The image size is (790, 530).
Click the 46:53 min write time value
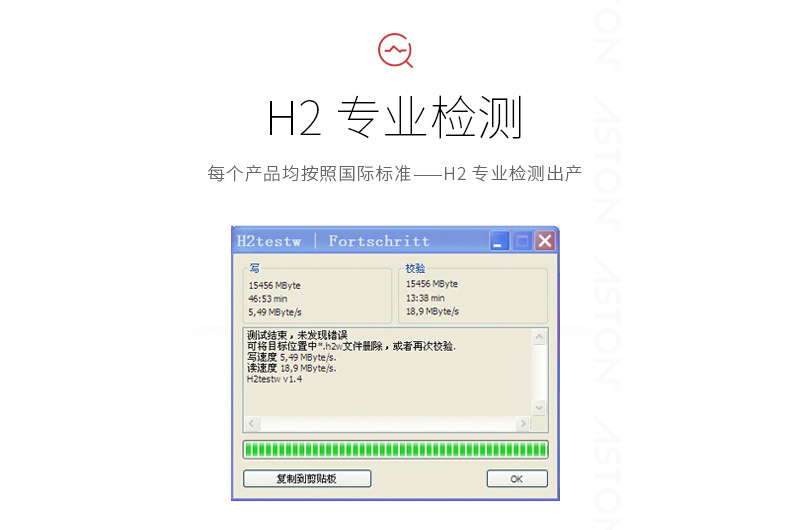pos(268,299)
